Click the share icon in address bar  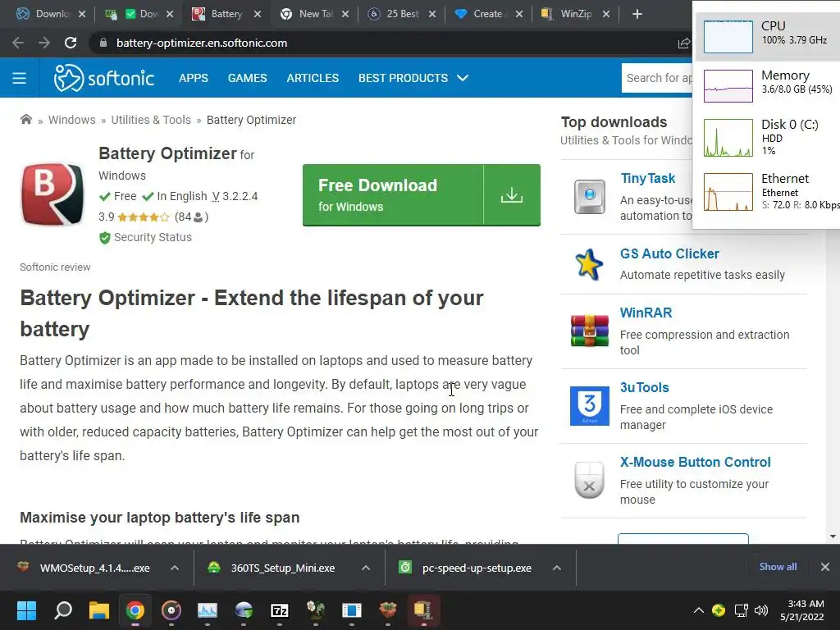tap(683, 43)
